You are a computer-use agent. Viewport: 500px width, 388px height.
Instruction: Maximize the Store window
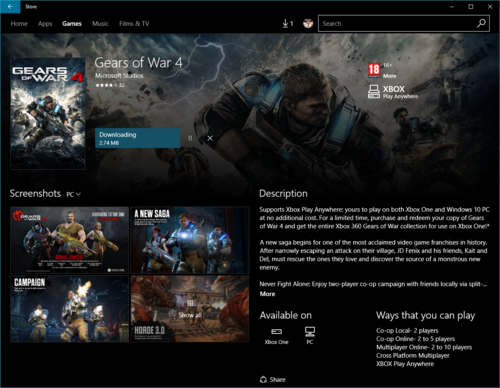(x=471, y=6)
